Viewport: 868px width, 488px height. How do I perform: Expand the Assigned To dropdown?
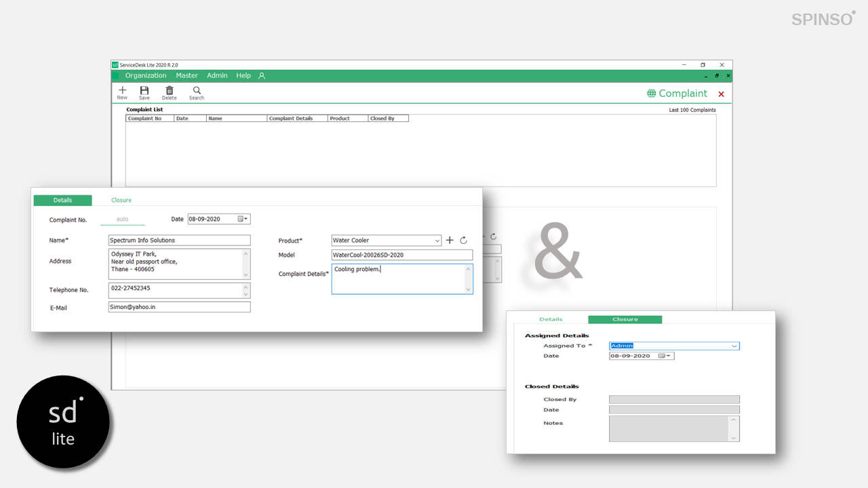click(734, 346)
